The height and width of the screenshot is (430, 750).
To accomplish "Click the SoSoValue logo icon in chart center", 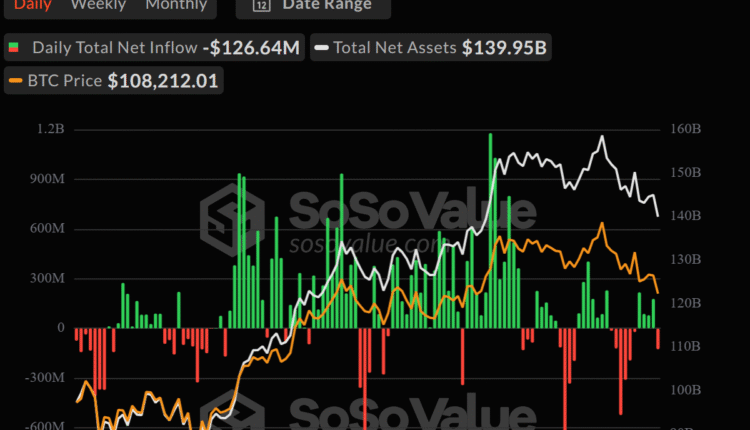I will coord(233,219).
